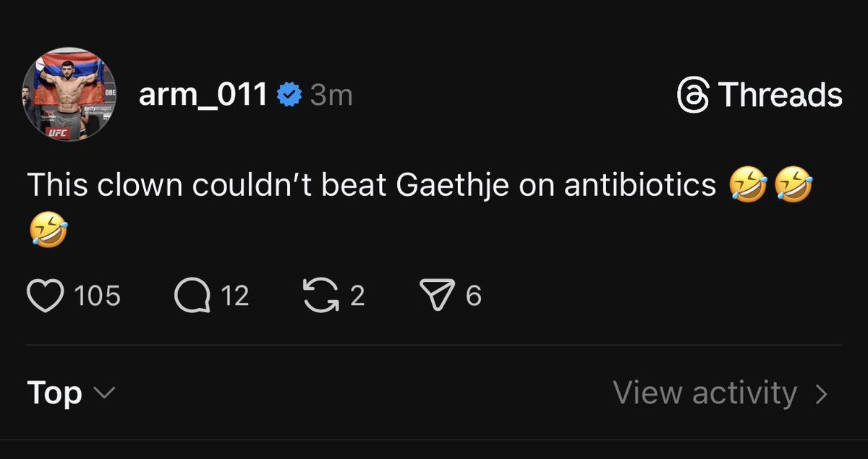Open View activity
The width and height of the screenshot is (868, 459).
coord(705,392)
